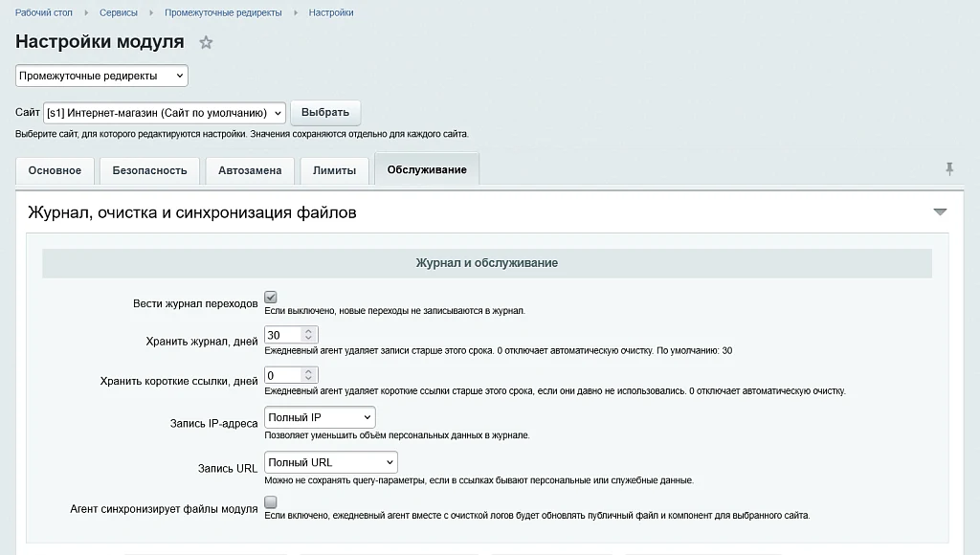980x555 pixels.
Task: Expand the Запись URL dropdown
Action: (330, 462)
